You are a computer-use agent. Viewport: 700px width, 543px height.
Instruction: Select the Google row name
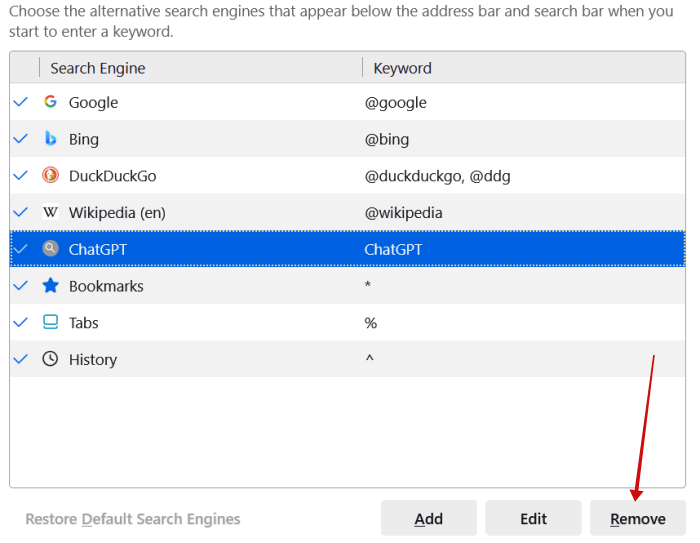point(93,103)
